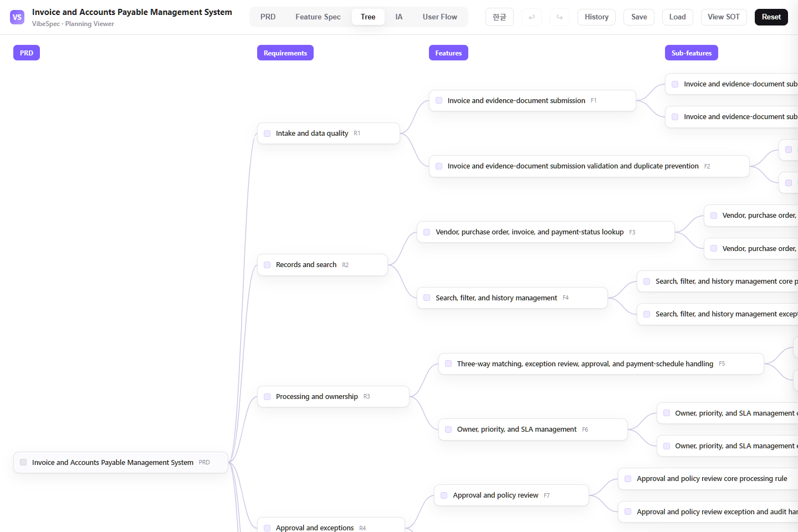Image resolution: width=798 pixels, height=532 pixels.
Task: Open the Feature Spec tab
Action: pos(318,17)
